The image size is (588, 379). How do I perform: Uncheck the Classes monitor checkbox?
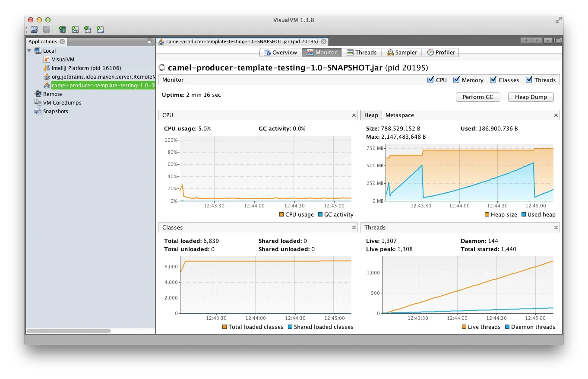[493, 80]
